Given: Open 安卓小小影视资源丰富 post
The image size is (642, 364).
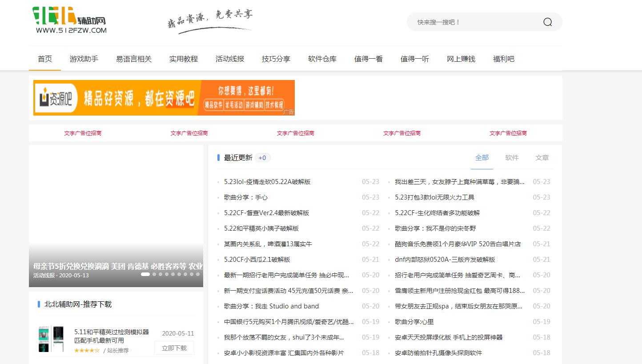Looking at the screenshot, I should click(x=284, y=353).
